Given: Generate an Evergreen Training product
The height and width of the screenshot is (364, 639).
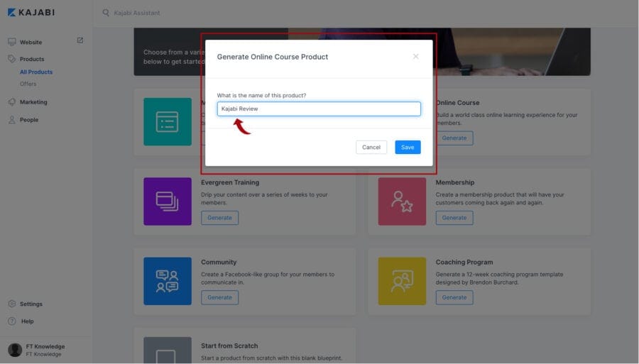Looking at the screenshot, I should (x=219, y=218).
